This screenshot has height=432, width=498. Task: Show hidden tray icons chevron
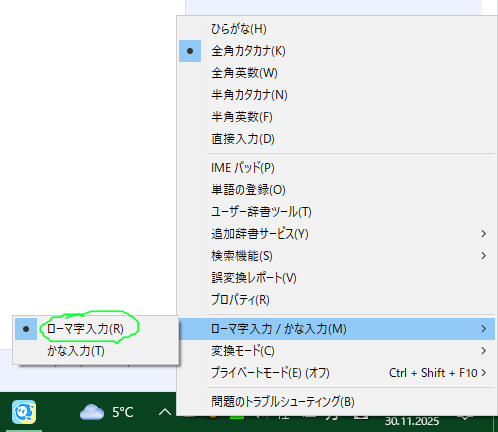(x=165, y=412)
